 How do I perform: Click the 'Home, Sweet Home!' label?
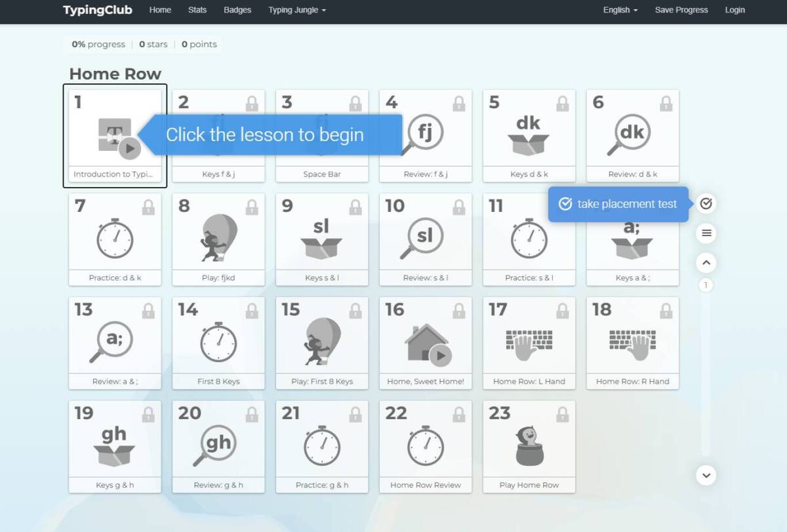pyautogui.click(x=425, y=381)
